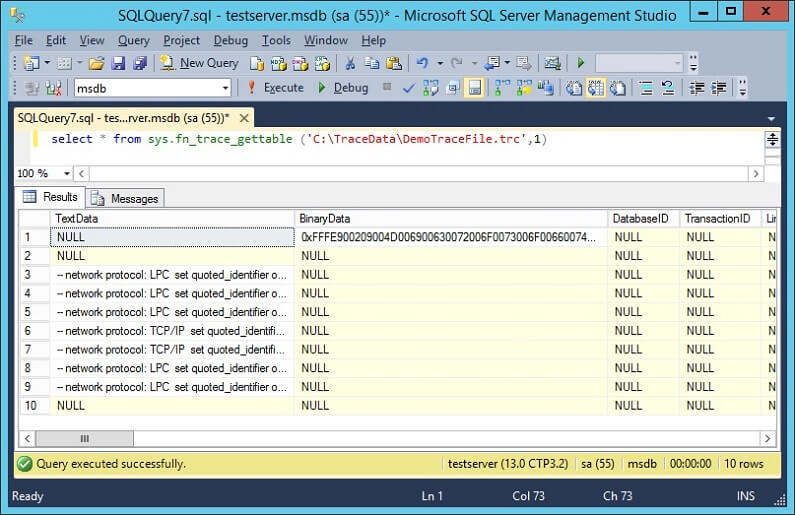Click the Query Options icon
This screenshot has height=515, width=795.
point(452,88)
